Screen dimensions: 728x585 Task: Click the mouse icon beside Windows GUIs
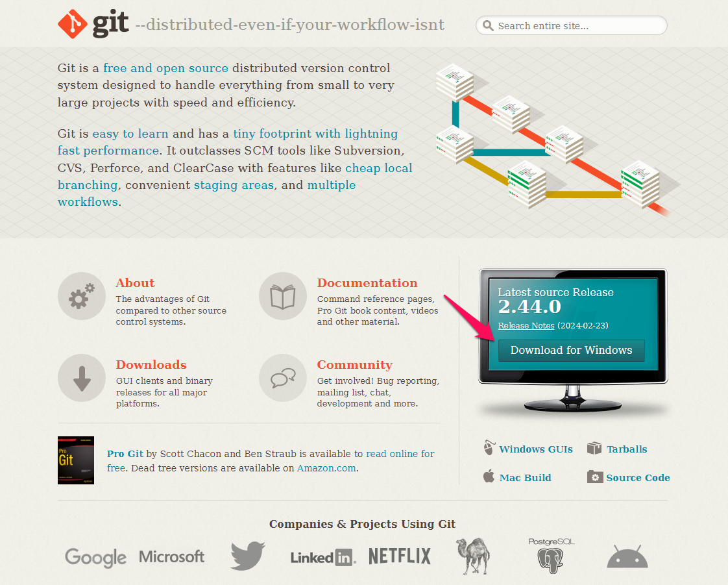(x=489, y=447)
